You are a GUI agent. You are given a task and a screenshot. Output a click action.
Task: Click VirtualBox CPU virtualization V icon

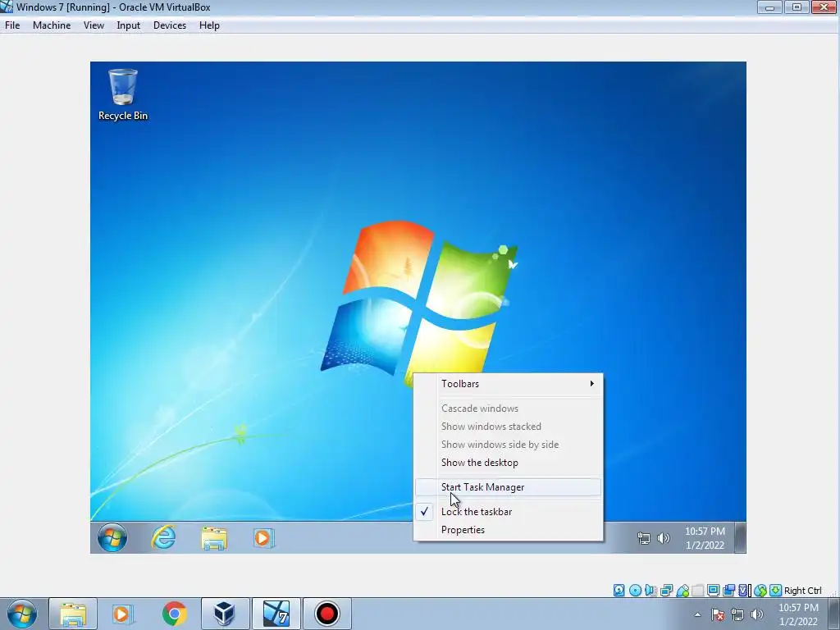(744, 591)
